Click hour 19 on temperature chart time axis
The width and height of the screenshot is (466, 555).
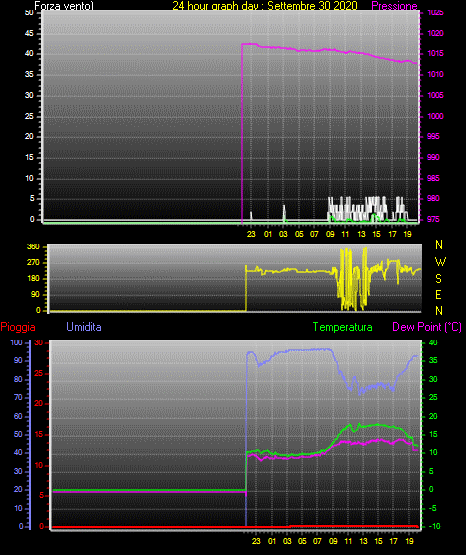tap(409, 541)
